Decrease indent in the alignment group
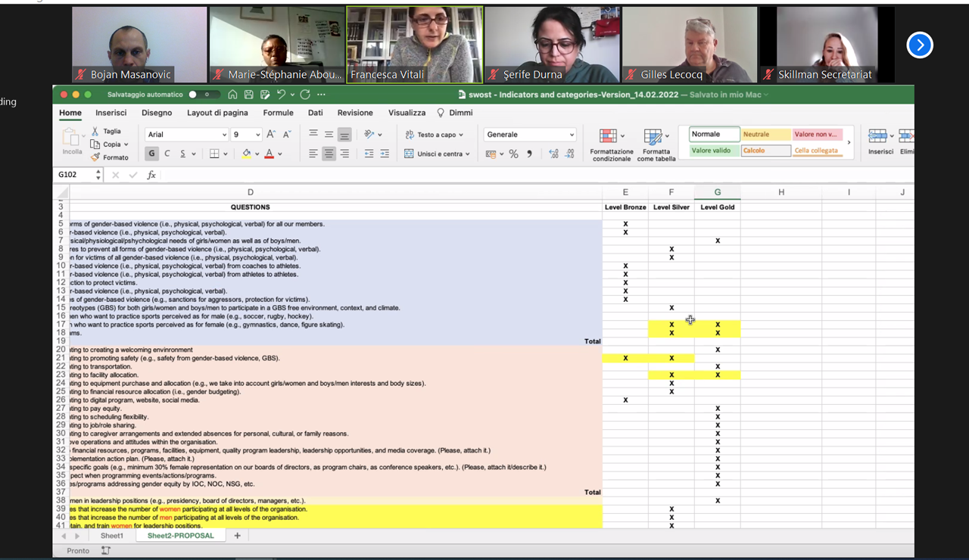This screenshot has width=969, height=560. pos(369,154)
